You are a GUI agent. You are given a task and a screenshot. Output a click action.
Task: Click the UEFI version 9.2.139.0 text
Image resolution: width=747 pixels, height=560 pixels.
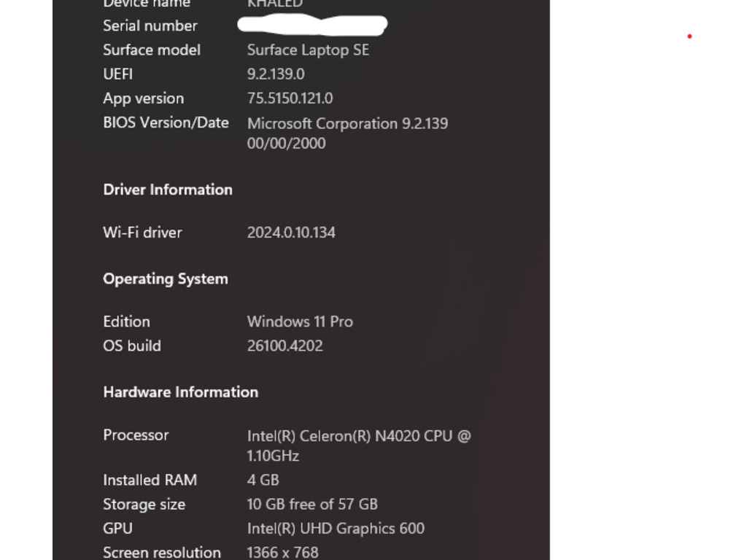(276, 74)
